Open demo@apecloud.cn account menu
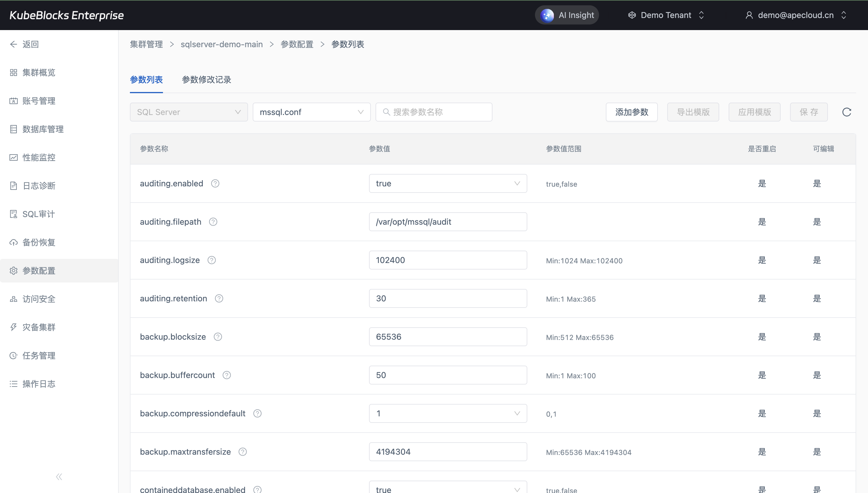The height and width of the screenshot is (493, 868). [795, 15]
